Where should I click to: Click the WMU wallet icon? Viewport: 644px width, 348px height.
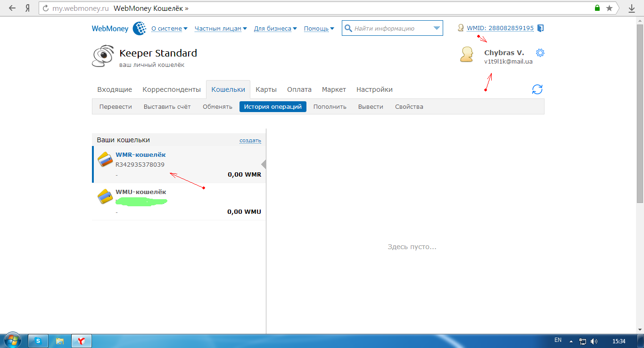[105, 196]
